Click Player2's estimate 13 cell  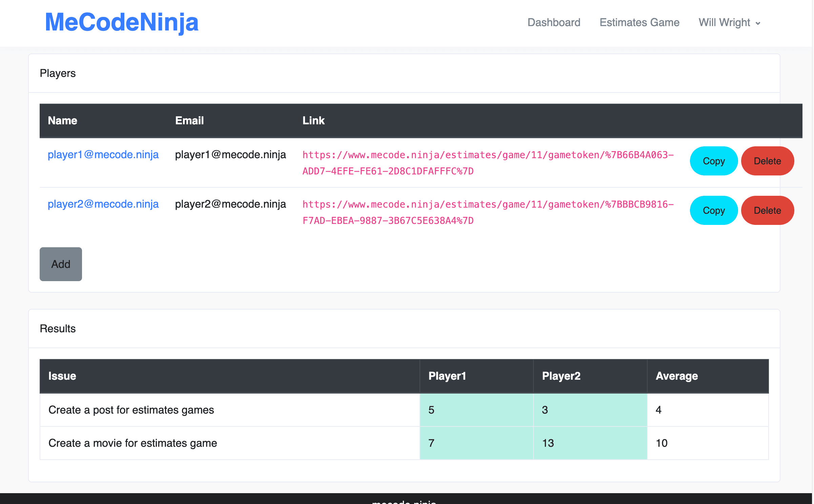point(590,443)
